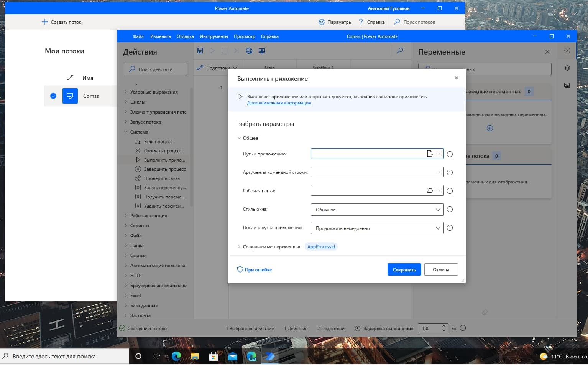Image resolution: width=588 pixels, height=365 pixels.
Task: Click the folder browse icon in working folder field
Action: [x=430, y=191]
